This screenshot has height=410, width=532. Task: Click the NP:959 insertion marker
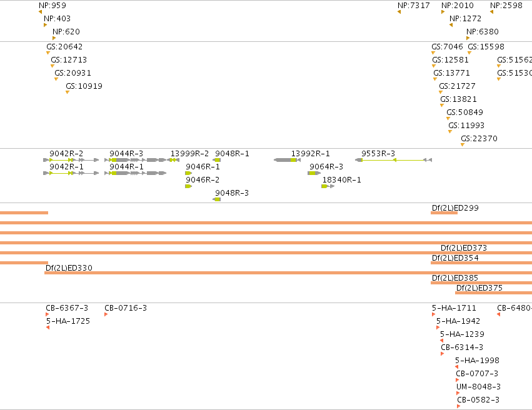coord(41,12)
